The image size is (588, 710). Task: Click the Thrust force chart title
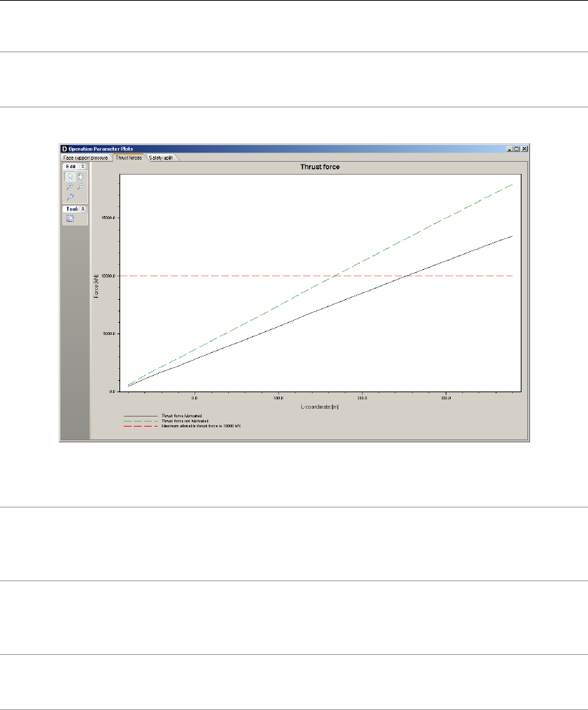(320, 167)
